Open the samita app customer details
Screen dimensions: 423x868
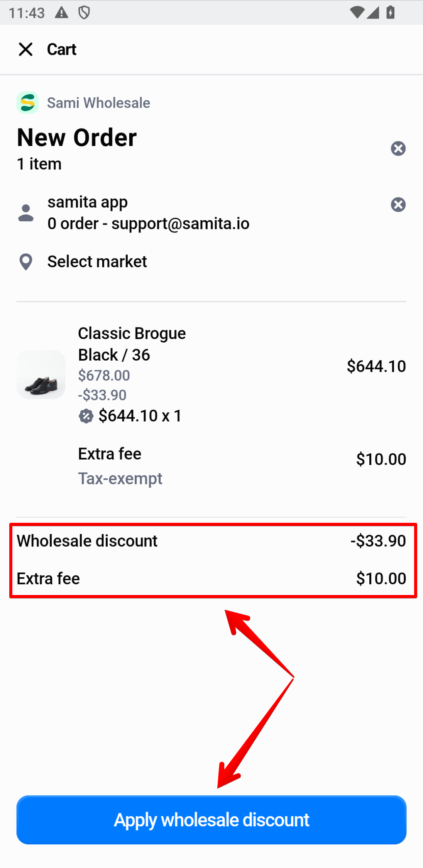(148, 213)
